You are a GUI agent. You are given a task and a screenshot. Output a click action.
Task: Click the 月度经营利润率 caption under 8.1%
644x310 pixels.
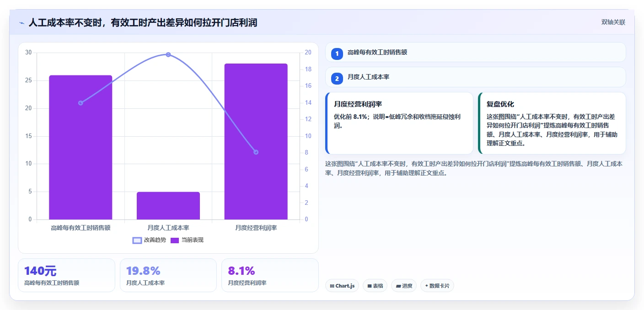(247, 283)
